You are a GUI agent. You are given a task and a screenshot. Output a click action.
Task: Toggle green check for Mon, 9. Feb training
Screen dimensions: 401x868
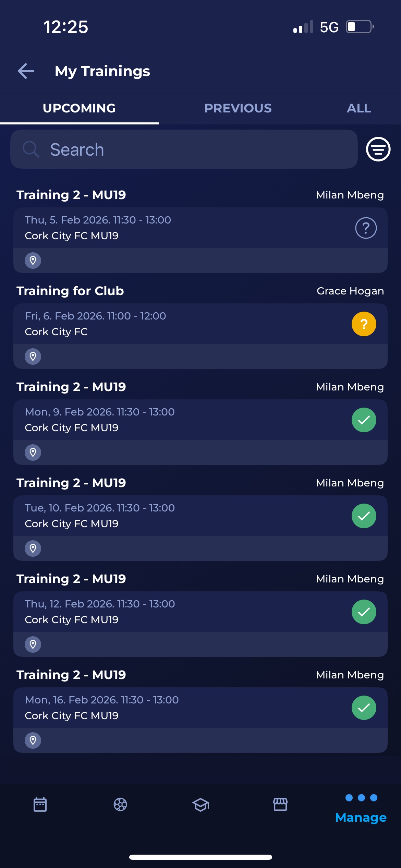[364, 420]
